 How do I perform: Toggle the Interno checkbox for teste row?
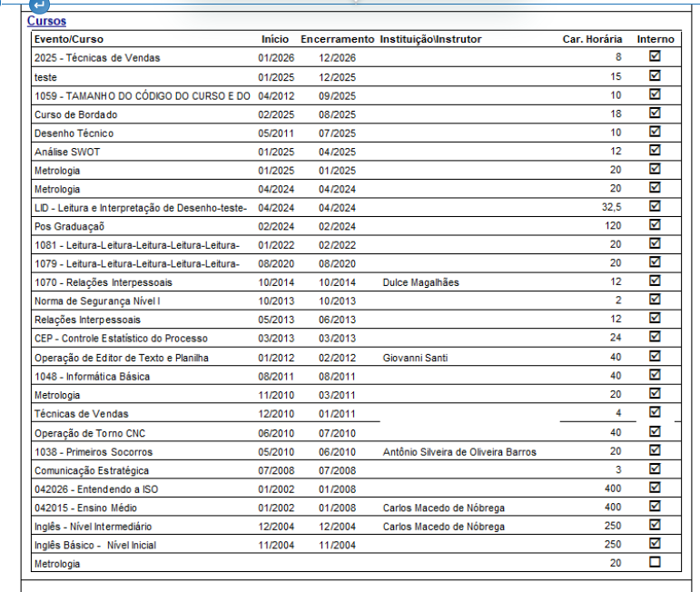pos(655,76)
